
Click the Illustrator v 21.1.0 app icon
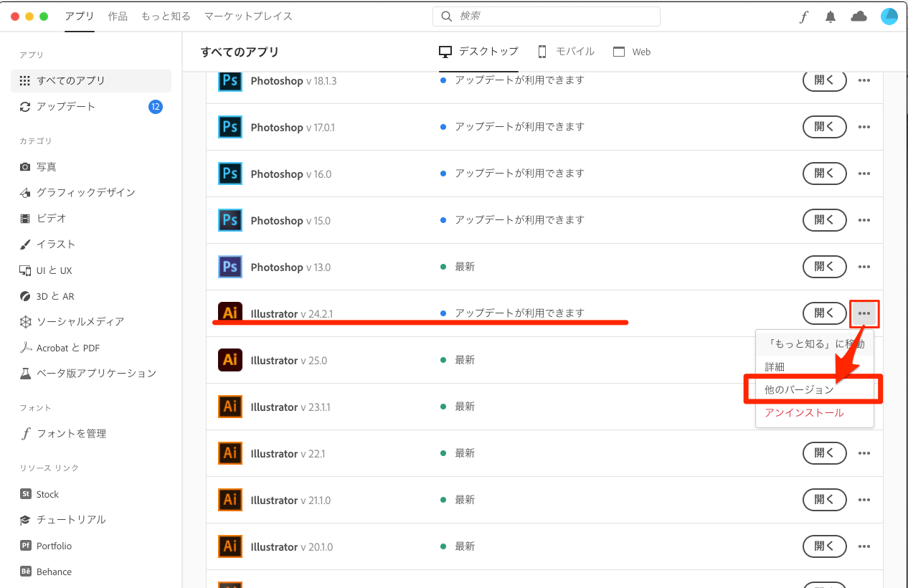[230, 500]
